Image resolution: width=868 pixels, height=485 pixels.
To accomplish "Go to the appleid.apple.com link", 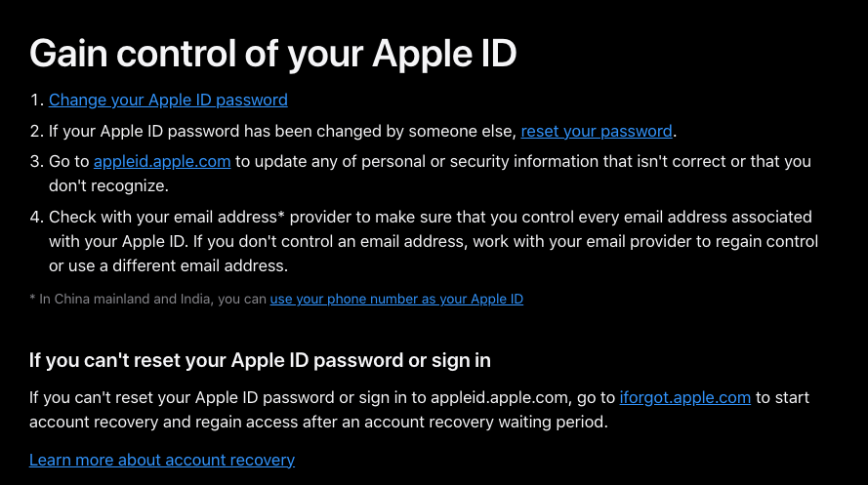I will [162, 162].
